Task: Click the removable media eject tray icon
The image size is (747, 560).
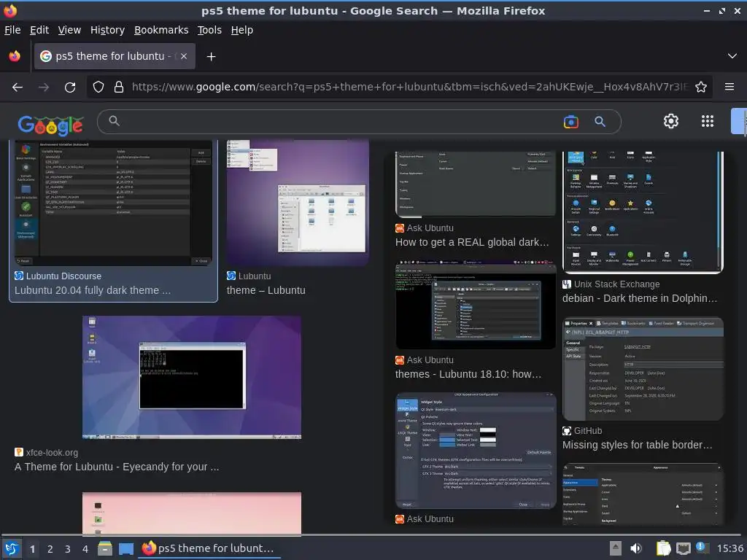Action: click(x=616, y=548)
